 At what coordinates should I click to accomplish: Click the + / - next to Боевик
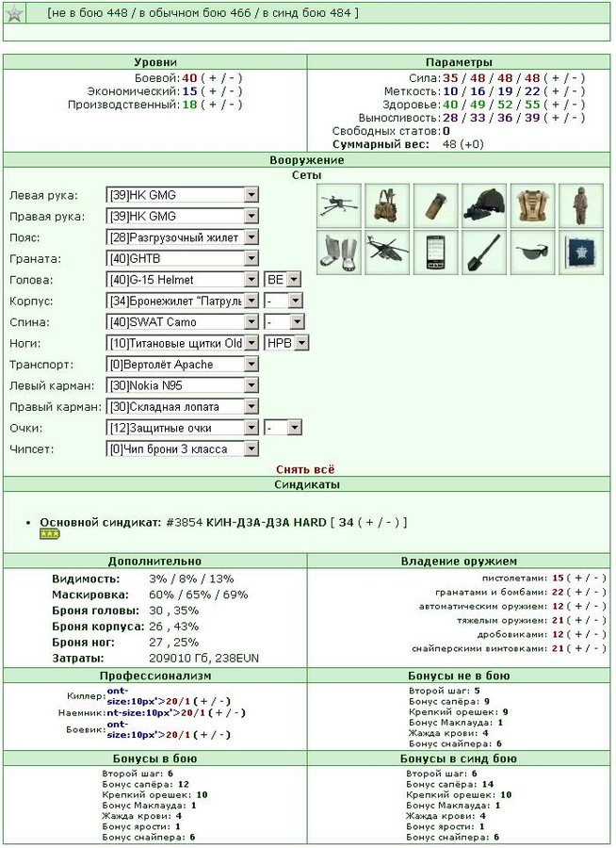click(212, 735)
